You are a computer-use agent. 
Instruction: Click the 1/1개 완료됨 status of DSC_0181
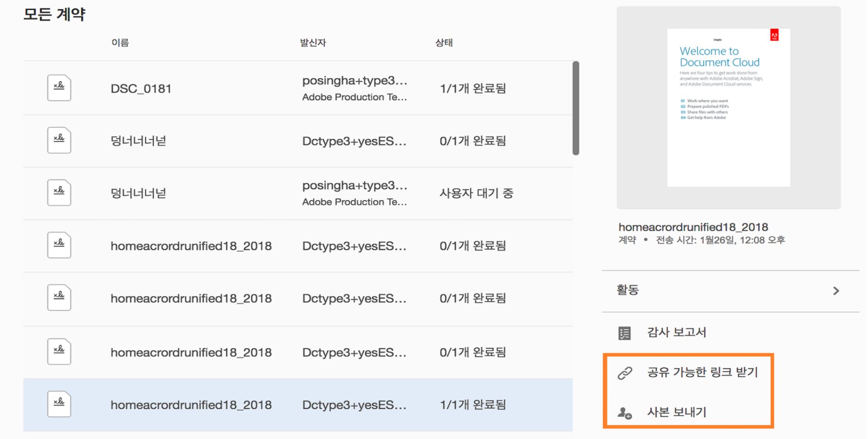[473, 88]
